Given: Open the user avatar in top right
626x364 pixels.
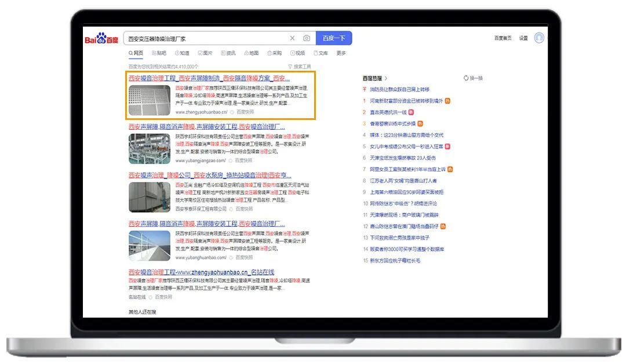Looking at the screenshot, I should 539,38.
